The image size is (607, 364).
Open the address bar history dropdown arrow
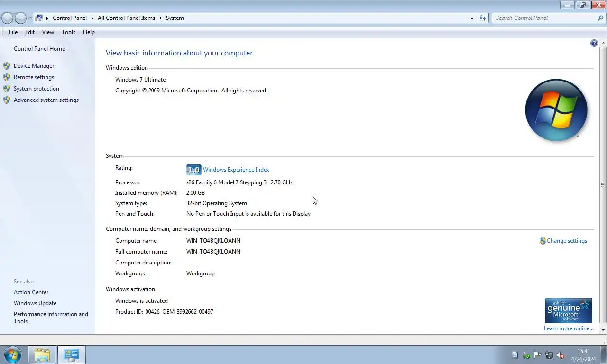[472, 18]
